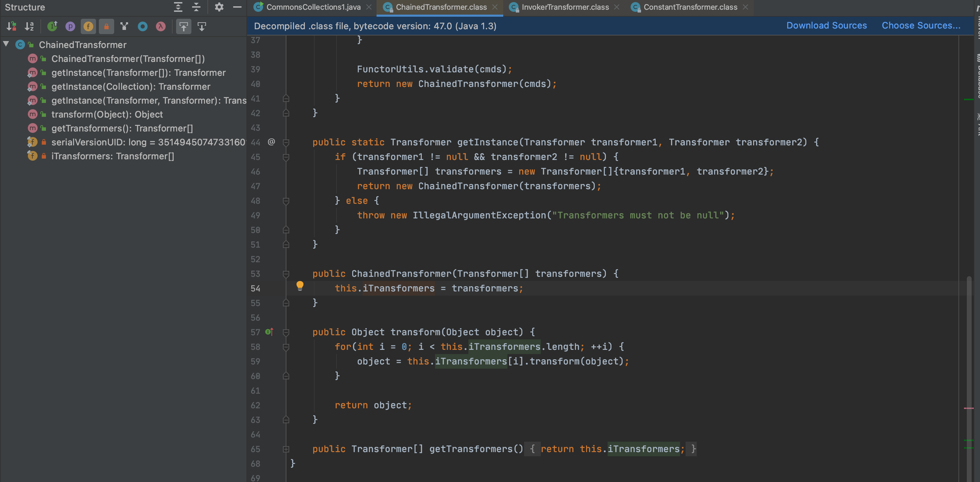
Task: Select ChainedTransformer class in Structure tree
Action: tap(82, 45)
